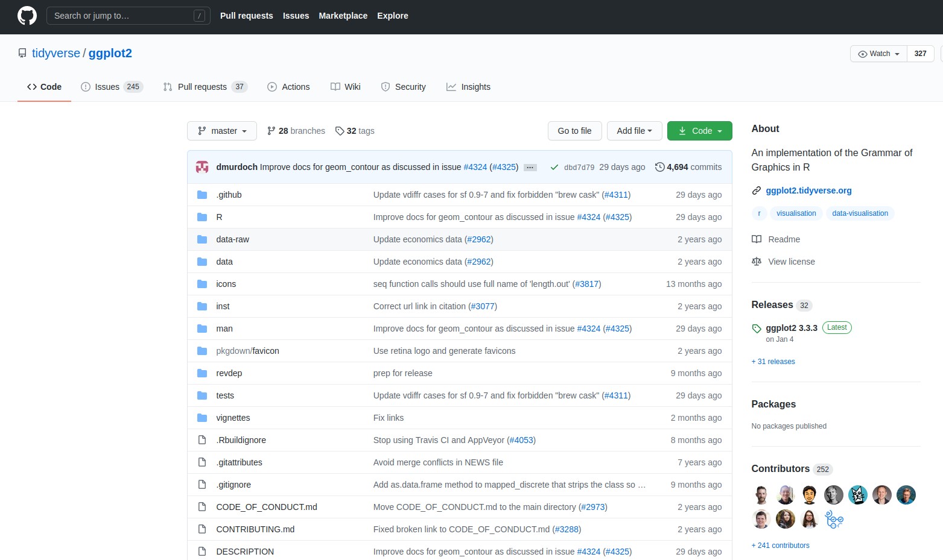Image resolution: width=943 pixels, height=560 pixels.
Task: Open the green Code download dropdown
Action: tap(700, 131)
